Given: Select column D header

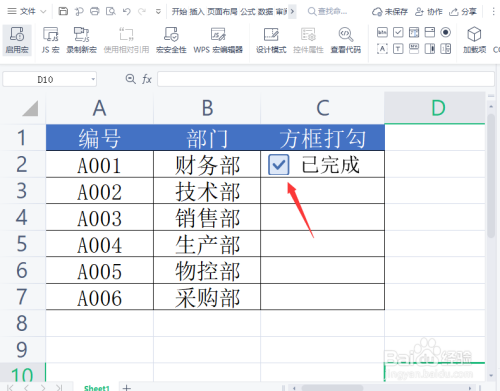Looking at the screenshot, I should pyautogui.click(x=435, y=108).
